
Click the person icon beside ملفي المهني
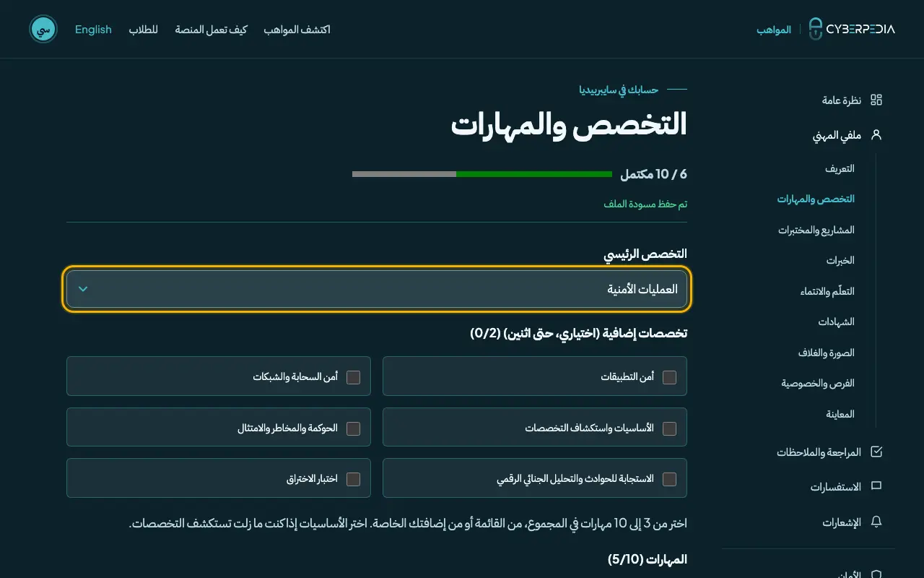click(876, 135)
